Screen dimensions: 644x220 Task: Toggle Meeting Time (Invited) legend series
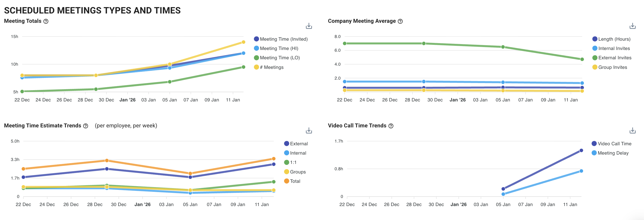[283, 39]
